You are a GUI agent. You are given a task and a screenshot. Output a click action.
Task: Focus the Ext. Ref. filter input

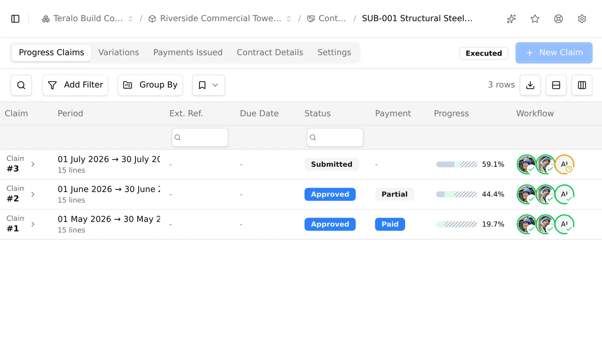(200, 138)
